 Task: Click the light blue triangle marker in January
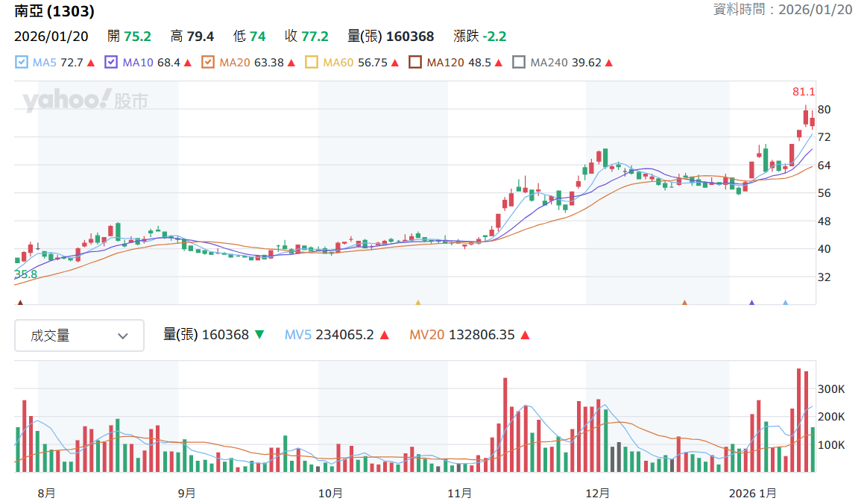(x=785, y=303)
